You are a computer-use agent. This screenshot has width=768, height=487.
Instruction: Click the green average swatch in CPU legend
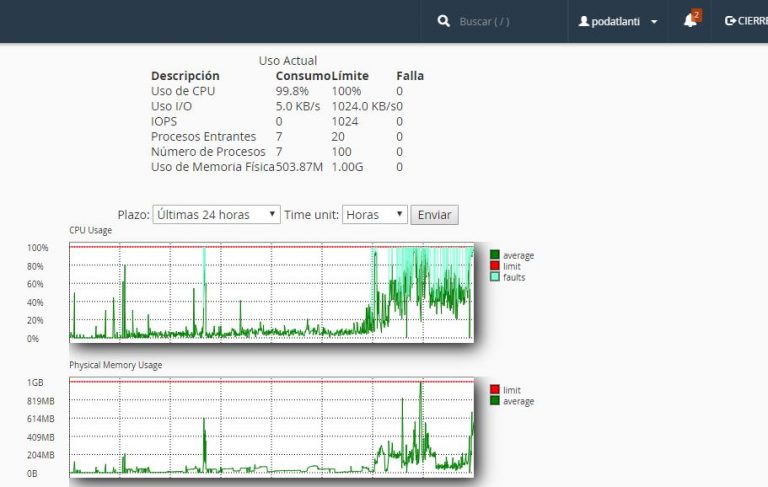tap(495, 255)
